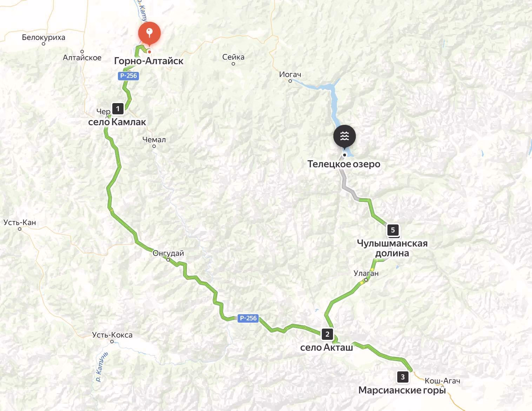Click the Телецкое озеро label

344,164
